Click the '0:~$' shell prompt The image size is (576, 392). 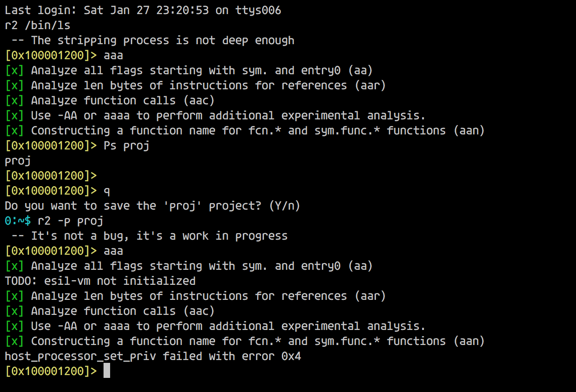17,221
